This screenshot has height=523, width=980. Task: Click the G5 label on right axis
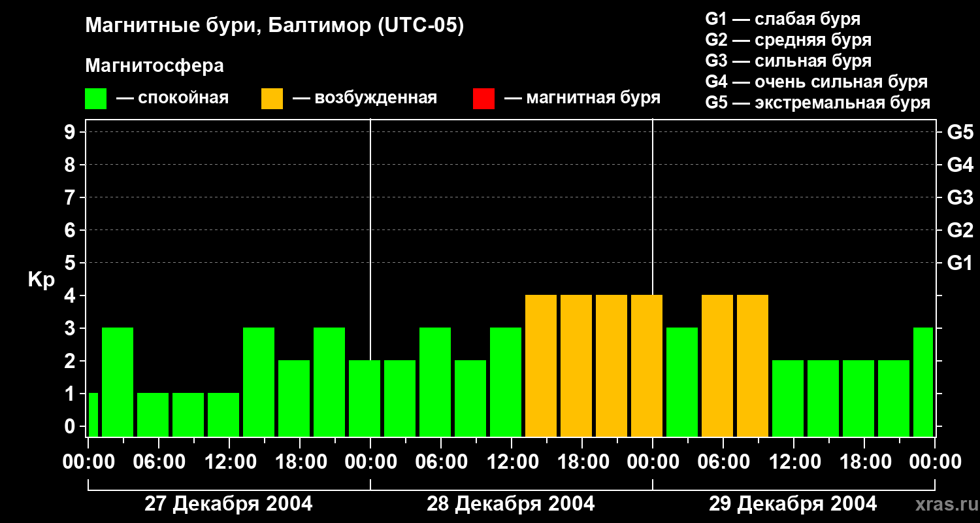click(960, 132)
